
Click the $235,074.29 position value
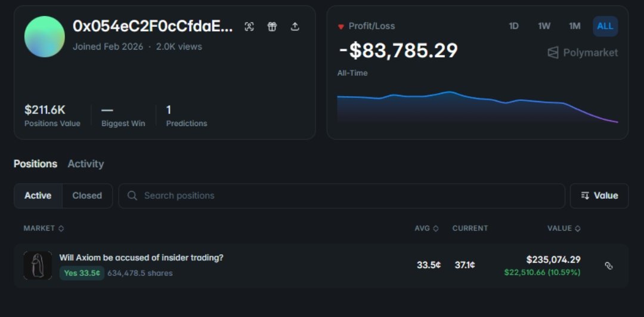click(553, 260)
